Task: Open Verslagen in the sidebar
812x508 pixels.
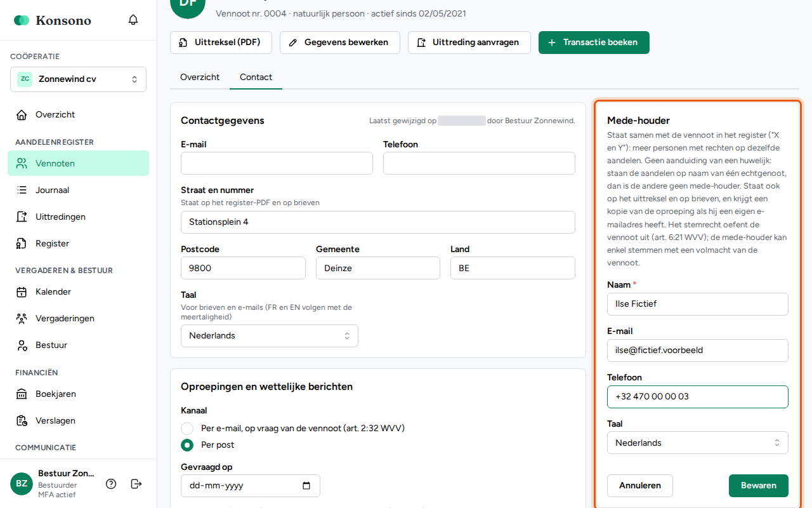Action: 78,421
